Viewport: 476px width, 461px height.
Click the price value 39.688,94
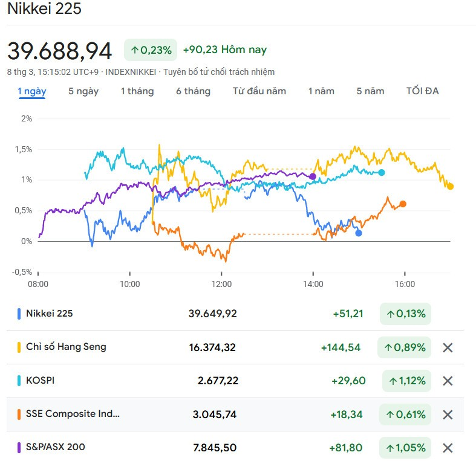click(x=59, y=51)
